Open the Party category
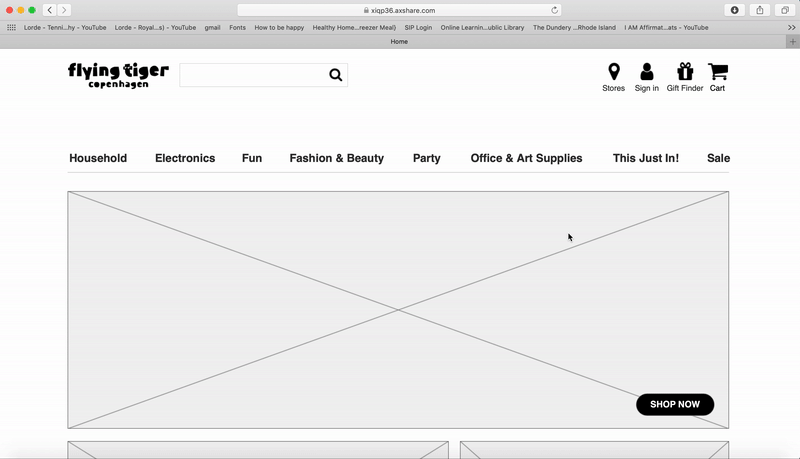Viewport: 800px width, 459px height. [x=427, y=158]
